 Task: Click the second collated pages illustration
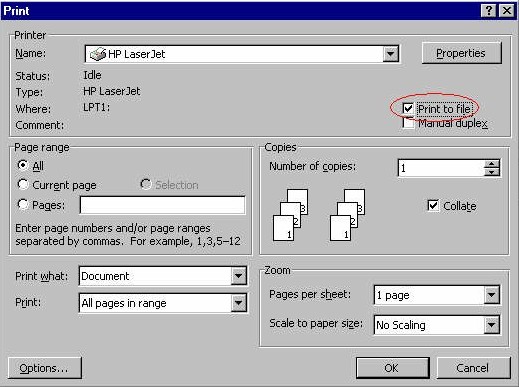[x=347, y=215]
